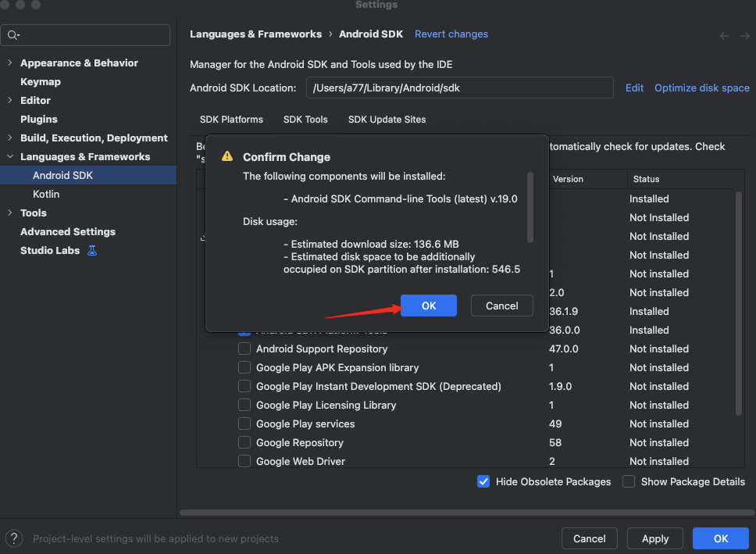
Task: Click the search magnifier icon in settings
Action: click(12, 35)
